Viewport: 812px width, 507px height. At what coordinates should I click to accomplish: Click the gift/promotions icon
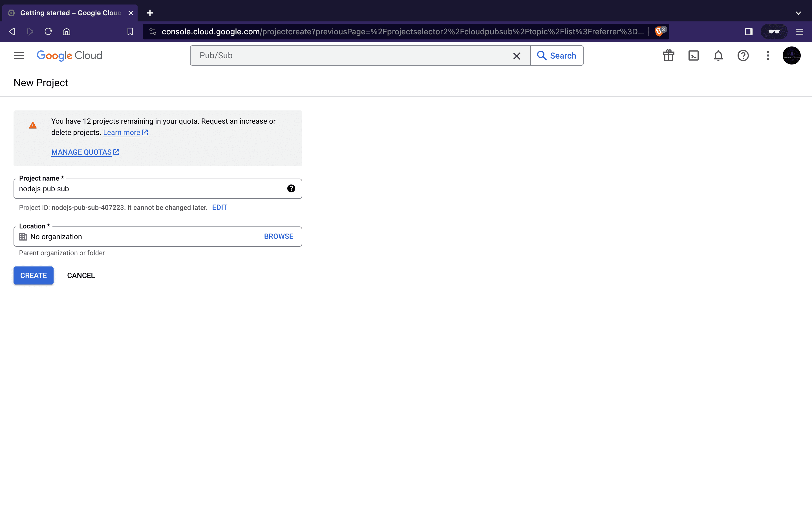pos(668,55)
